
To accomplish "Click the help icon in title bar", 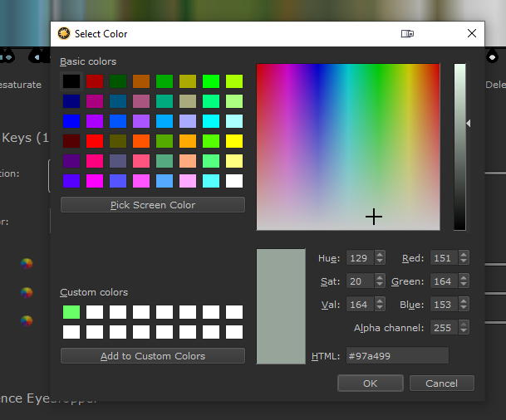I will [407, 34].
